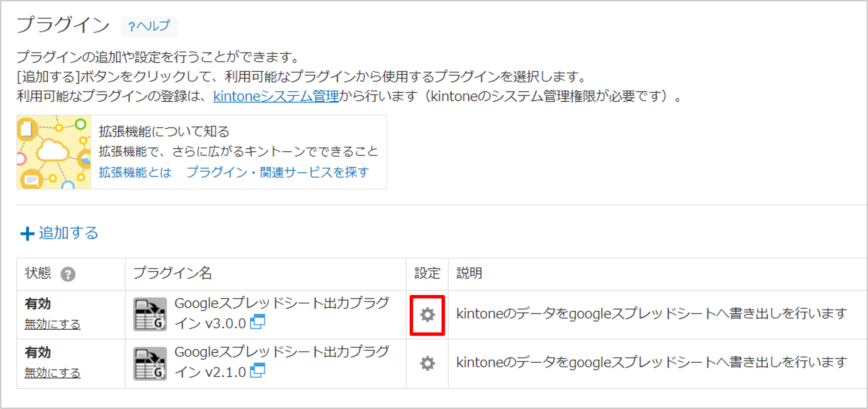Click 無効にする for plugin v2.1.0
Screen dimensions: 868x409
[x=52, y=373]
